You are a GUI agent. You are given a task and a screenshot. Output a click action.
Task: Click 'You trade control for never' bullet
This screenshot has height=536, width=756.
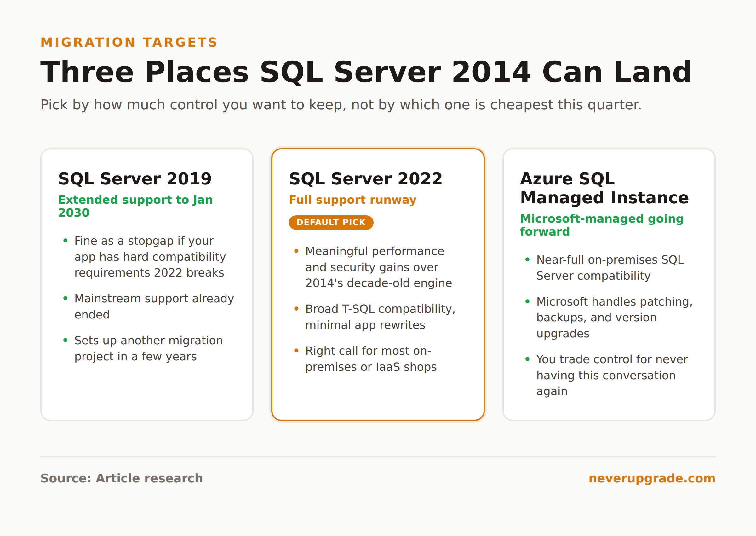pos(612,375)
